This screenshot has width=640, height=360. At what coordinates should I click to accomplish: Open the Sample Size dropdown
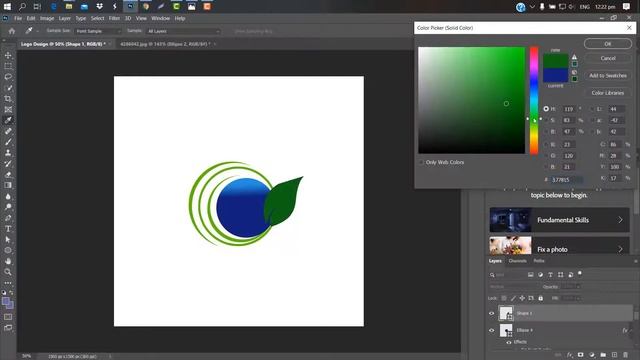(98, 31)
